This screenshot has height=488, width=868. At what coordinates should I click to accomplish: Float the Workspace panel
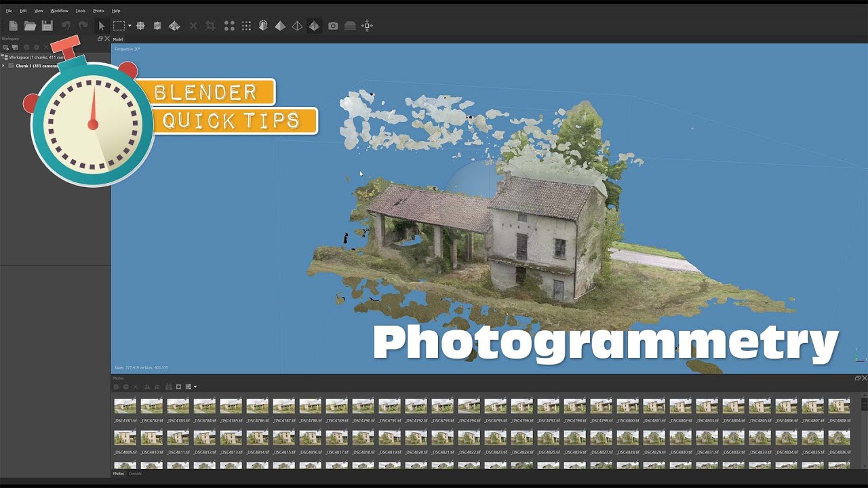coord(100,39)
